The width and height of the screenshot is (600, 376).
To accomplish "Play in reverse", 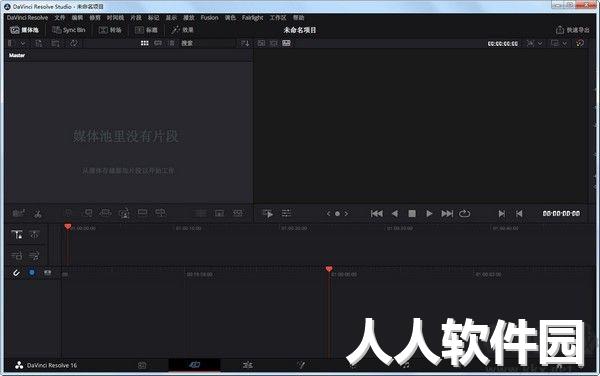I will tap(395, 213).
